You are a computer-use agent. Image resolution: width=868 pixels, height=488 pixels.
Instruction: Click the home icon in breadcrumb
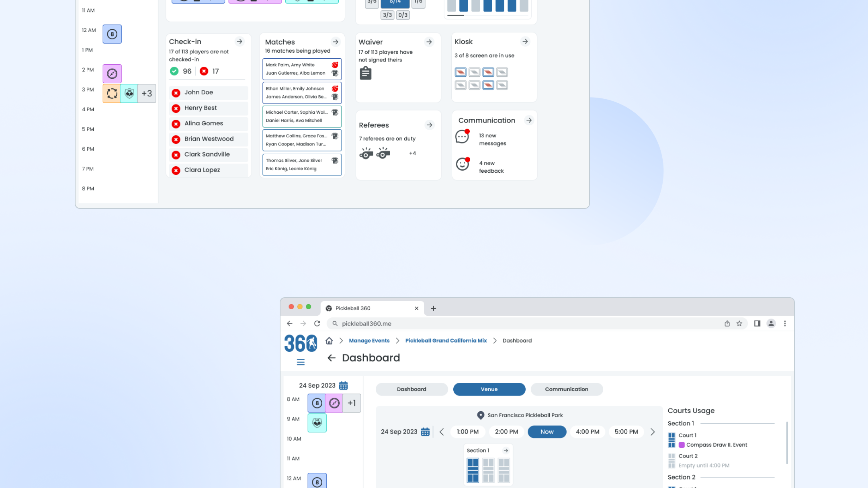[329, 341]
